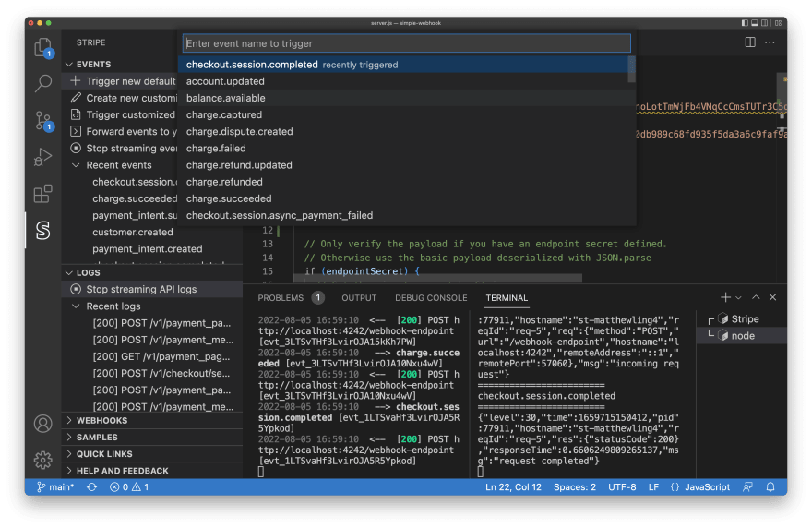Collapse the Recent logs tree
The width and height of the screenshot is (812, 528).
(x=76, y=306)
